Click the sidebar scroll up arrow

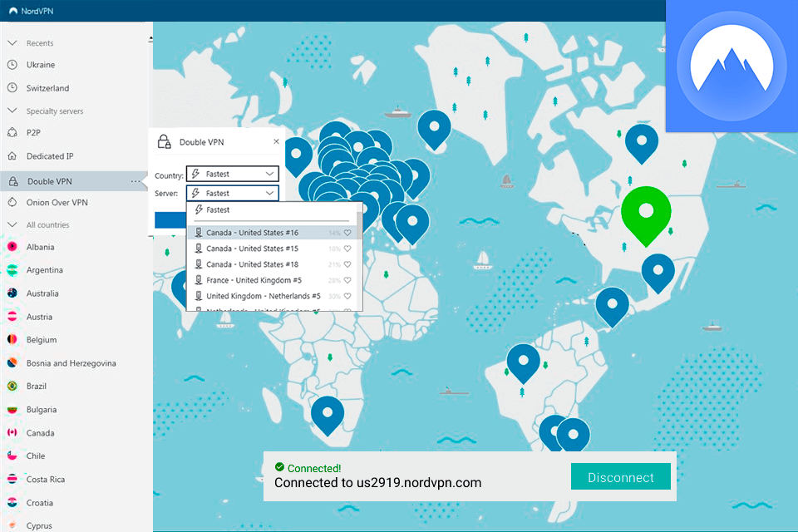(150, 39)
